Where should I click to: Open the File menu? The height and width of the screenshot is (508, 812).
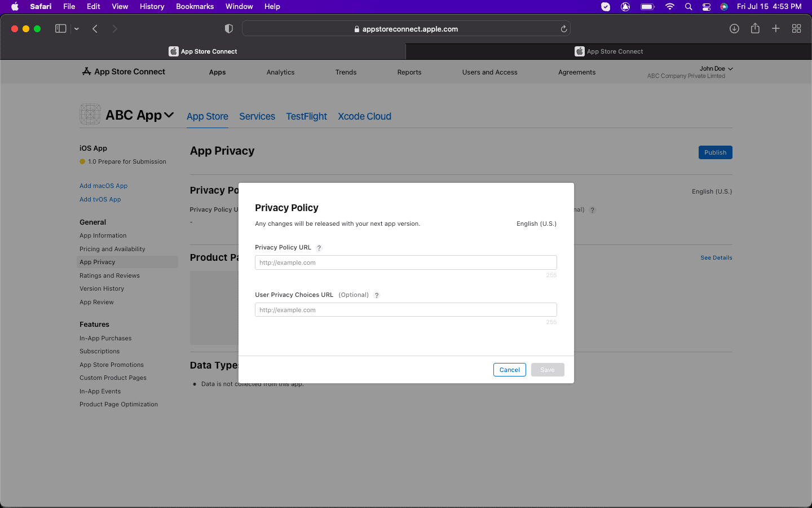tap(69, 6)
